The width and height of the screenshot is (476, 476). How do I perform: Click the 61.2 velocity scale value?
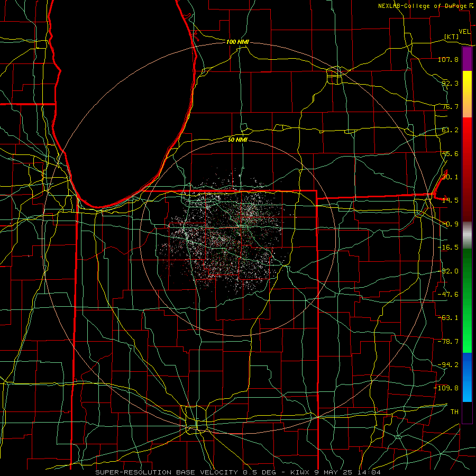[x=450, y=130]
